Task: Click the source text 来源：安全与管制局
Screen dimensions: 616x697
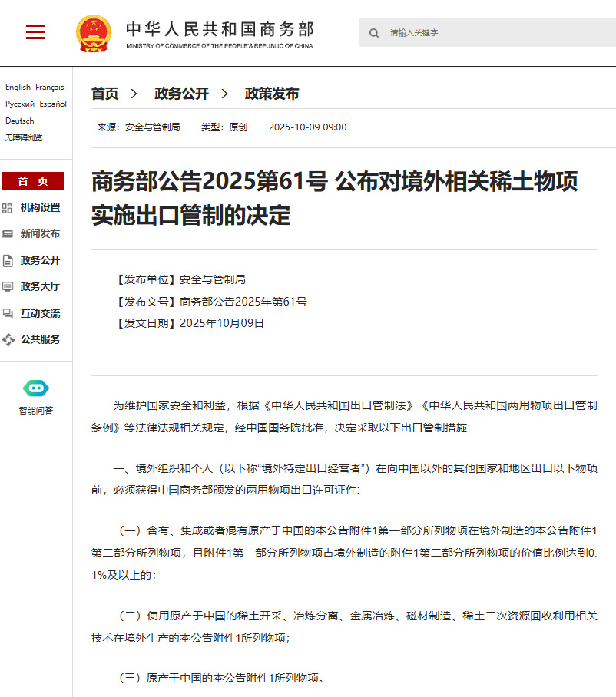Action: click(x=139, y=127)
